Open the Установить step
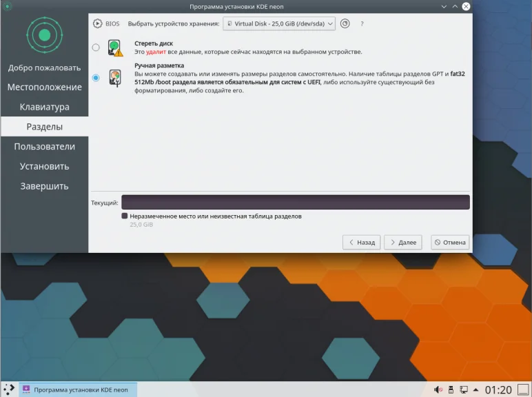The height and width of the screenshot is (397, 532). (44, 166)
